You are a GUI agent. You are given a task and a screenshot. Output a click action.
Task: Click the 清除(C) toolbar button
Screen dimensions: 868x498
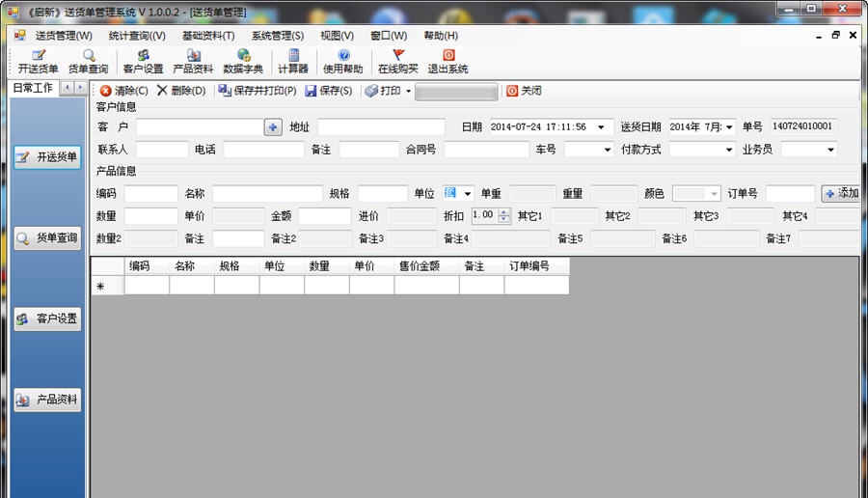(x=124, y=91)
